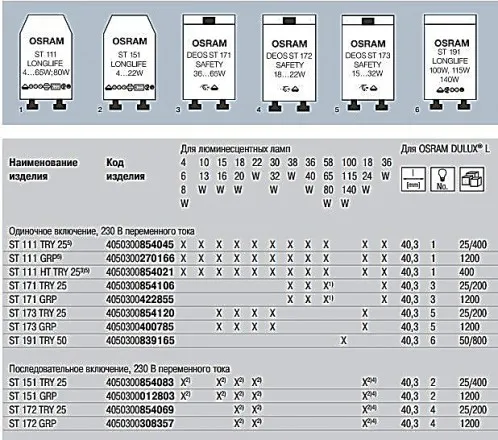This screenshot has height=440, width=498.
Task: Click the packaging boxes icon
Action: (471, 179)
